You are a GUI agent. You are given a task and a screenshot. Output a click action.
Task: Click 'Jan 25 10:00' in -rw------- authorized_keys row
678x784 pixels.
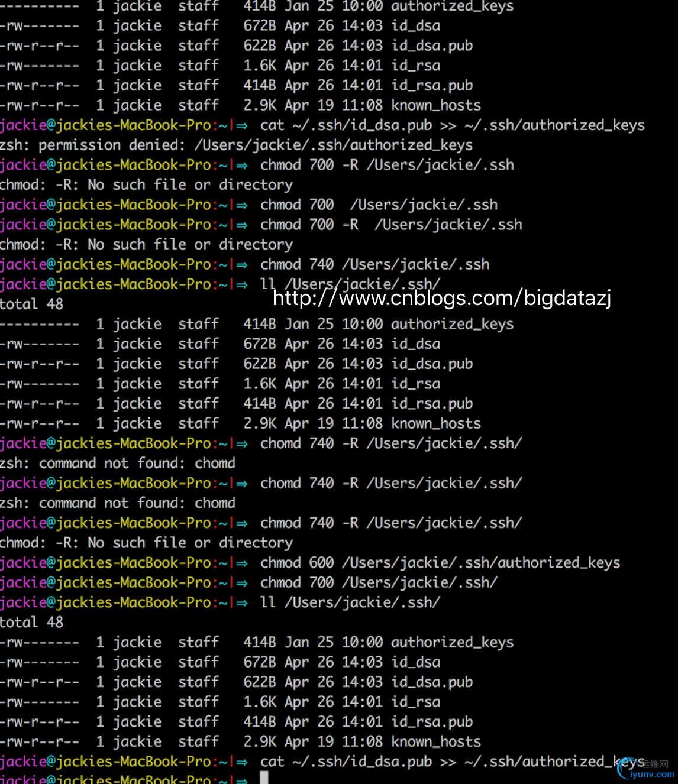(x=334, y=642)
